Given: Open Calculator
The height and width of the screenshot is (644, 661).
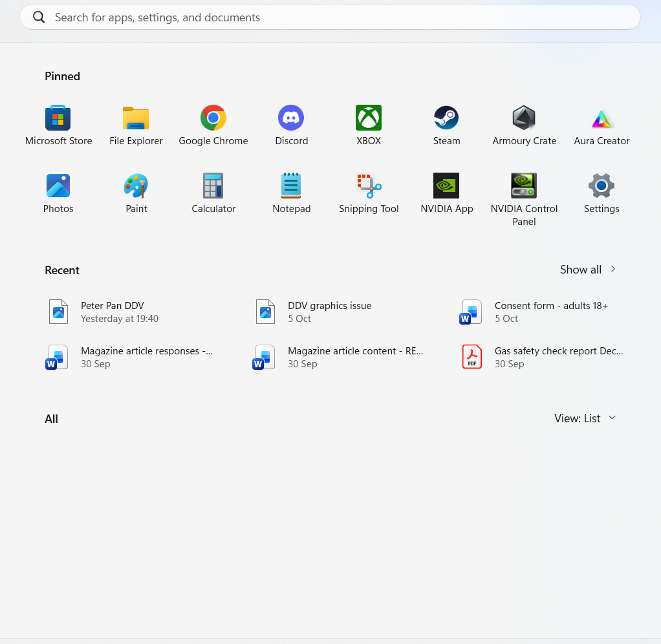Looking at the screenshot, I should pos(213,193).
